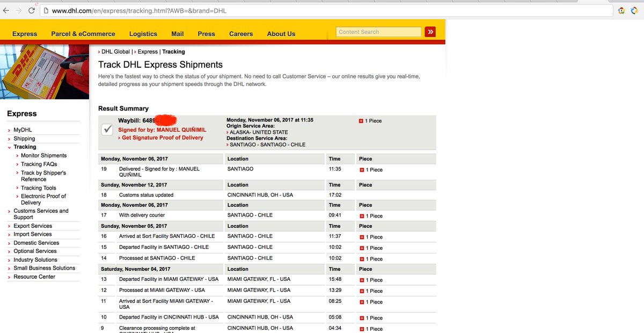
Task: Expand piece details for With delivery courier row
Action: [361, 216]
